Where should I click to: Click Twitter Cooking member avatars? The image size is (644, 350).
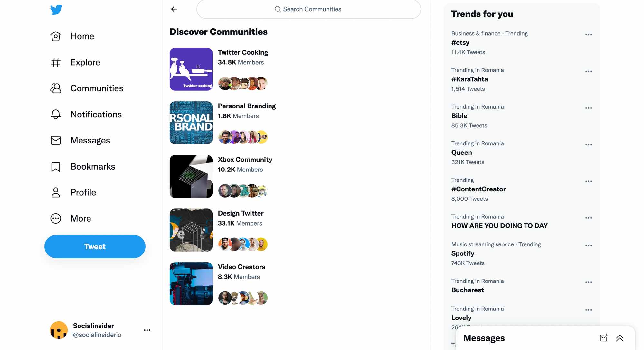pyautogui.click(x=243, y=84)
